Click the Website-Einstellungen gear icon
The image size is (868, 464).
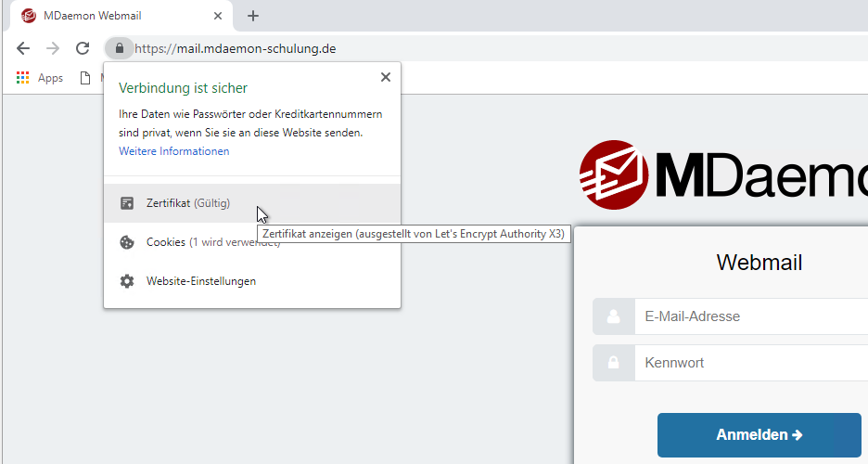click(x=127, y=281)
